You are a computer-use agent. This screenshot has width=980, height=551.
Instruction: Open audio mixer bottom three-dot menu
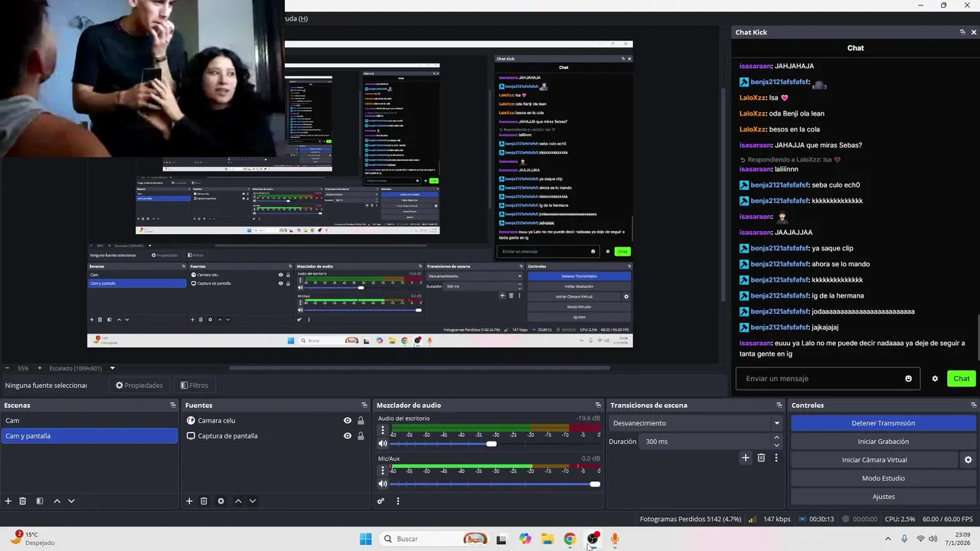pyautogui.click(x=397, y=501)
